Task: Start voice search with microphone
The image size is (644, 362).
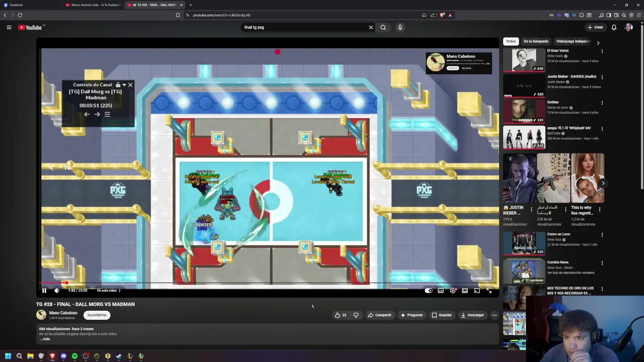Action: pyautogui.click(x=400, y=28)
